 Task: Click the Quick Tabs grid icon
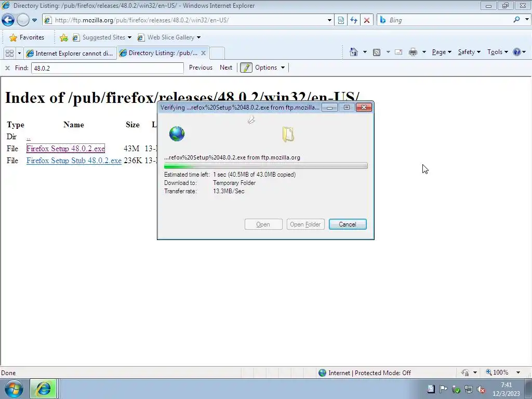pyautogui.click(x=9, y=54)
